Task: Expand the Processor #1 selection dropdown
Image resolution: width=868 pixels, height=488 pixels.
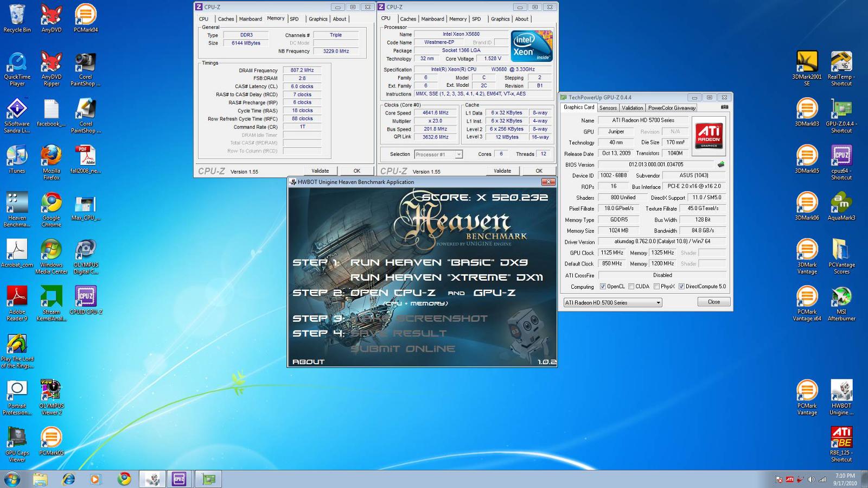Action: click(x=459, y=155)
